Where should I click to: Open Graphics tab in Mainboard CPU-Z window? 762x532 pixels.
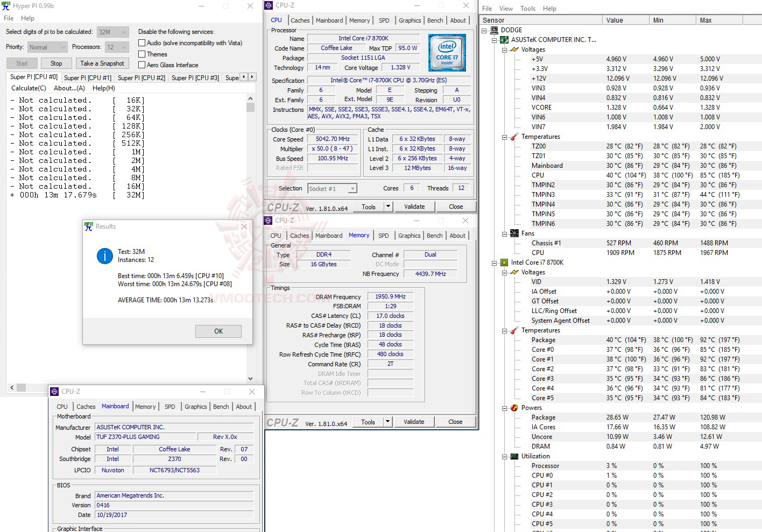click(x=195, y=407)
